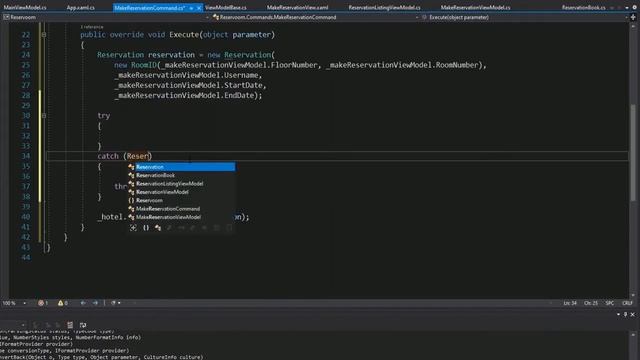
Task: Open the Execute member dropdown
Action: pos(627,18)
